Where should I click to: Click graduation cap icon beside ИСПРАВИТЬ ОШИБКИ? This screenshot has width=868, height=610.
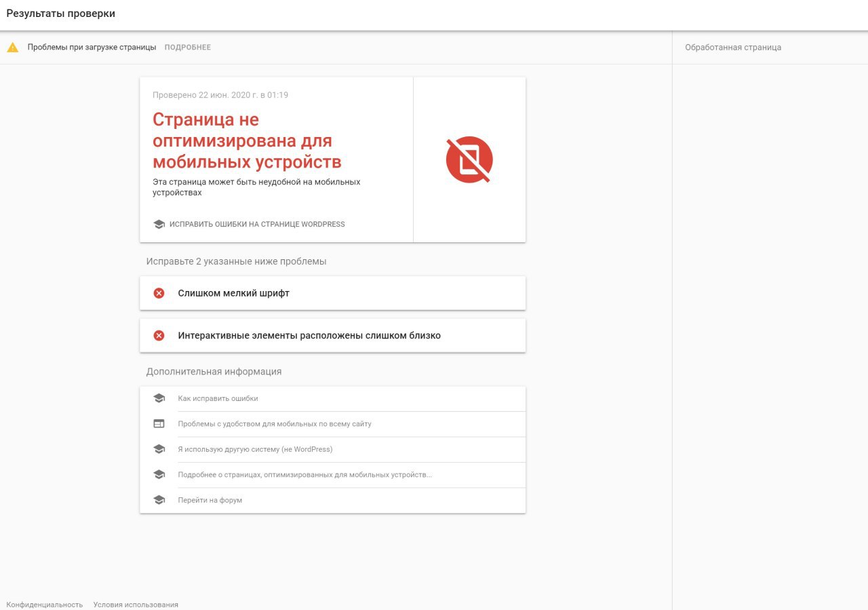tap(159, 225)
